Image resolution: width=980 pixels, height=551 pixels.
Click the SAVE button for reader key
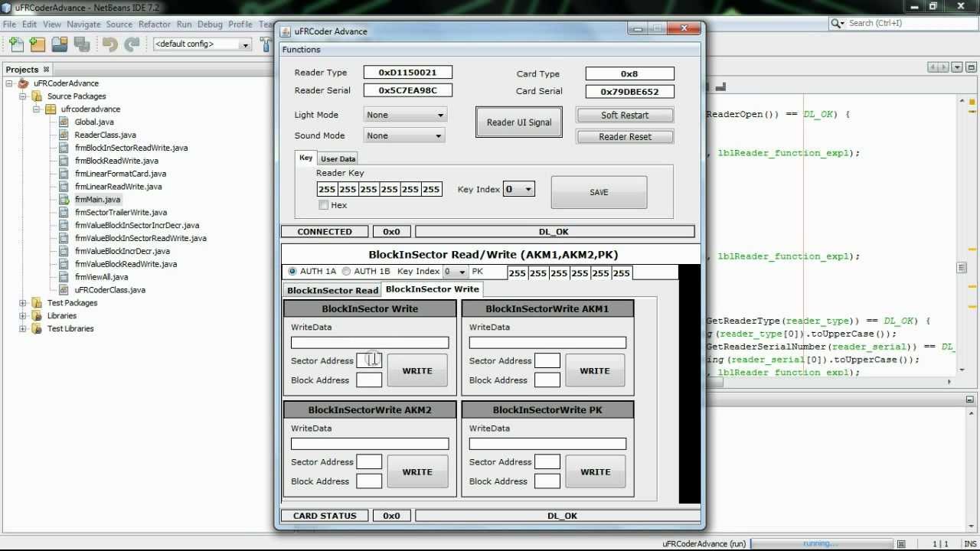[599, 193]
